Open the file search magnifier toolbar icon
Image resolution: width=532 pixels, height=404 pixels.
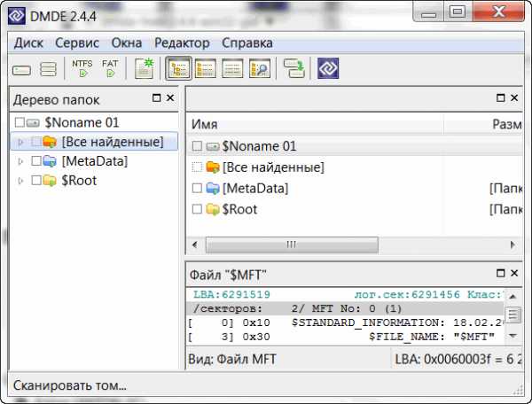(x=260, y=68)
